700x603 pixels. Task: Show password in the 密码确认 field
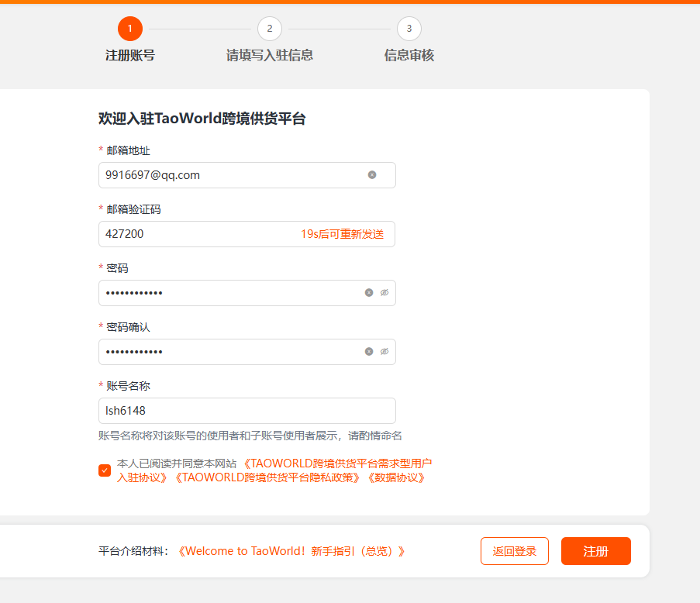click(x=384, y=352)
